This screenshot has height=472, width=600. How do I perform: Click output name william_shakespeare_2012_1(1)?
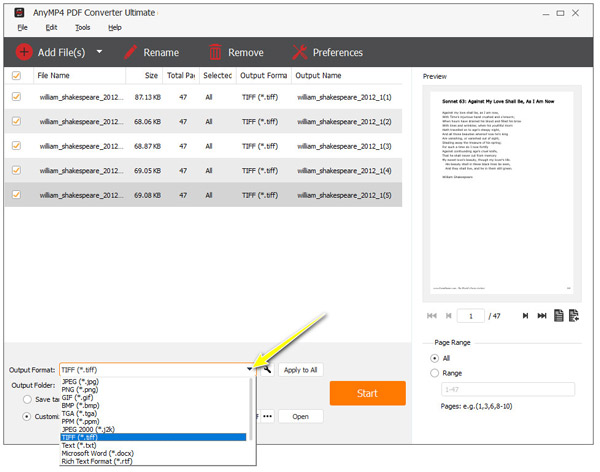tap(344, 97)
